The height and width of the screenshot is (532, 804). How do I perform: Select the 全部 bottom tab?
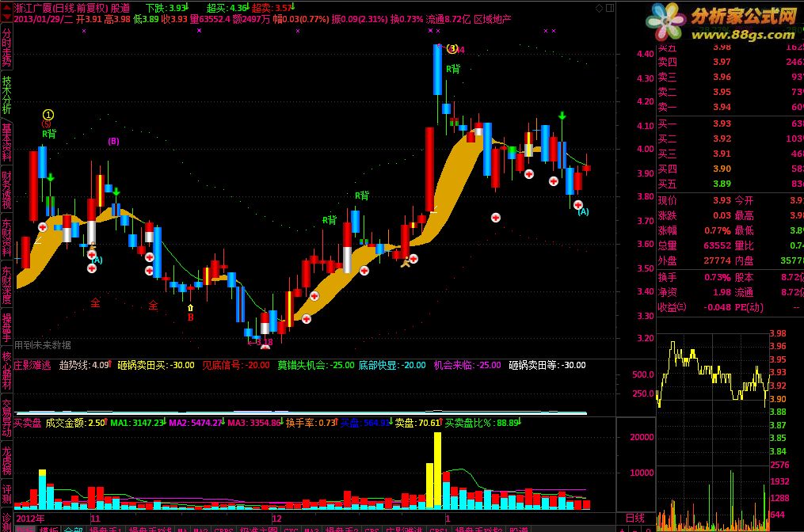(74, 530)
